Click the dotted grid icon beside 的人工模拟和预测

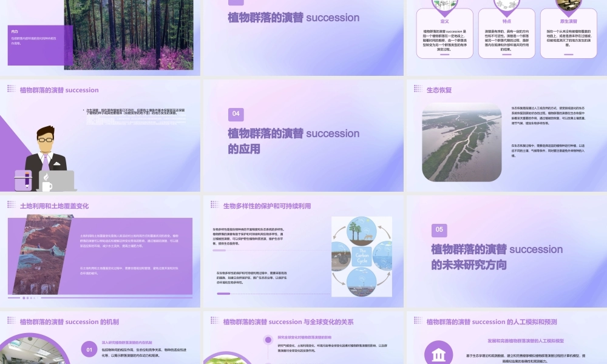pyautogui.click(x=418, y=320)
